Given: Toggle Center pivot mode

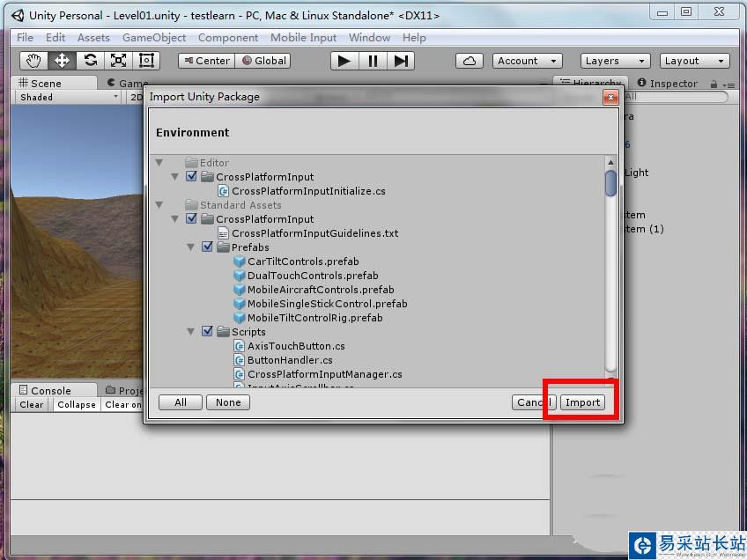Looking at the screenshot, I should [x=207, y=61].
